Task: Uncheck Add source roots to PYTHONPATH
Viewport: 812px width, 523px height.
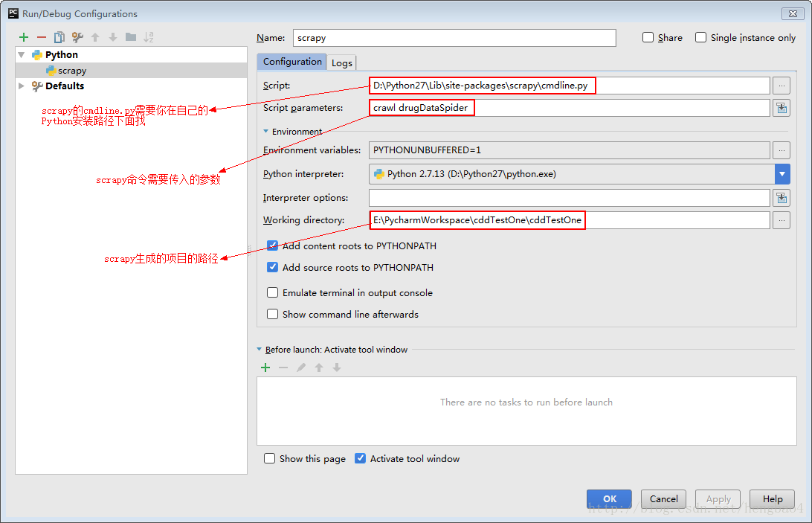Action: 272,268
